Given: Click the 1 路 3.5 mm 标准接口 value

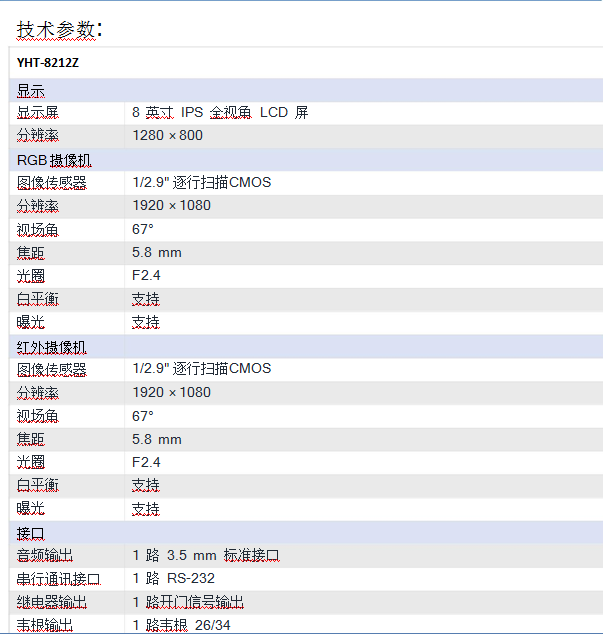Looking at the screenshot, I should (x=206, y=555).
